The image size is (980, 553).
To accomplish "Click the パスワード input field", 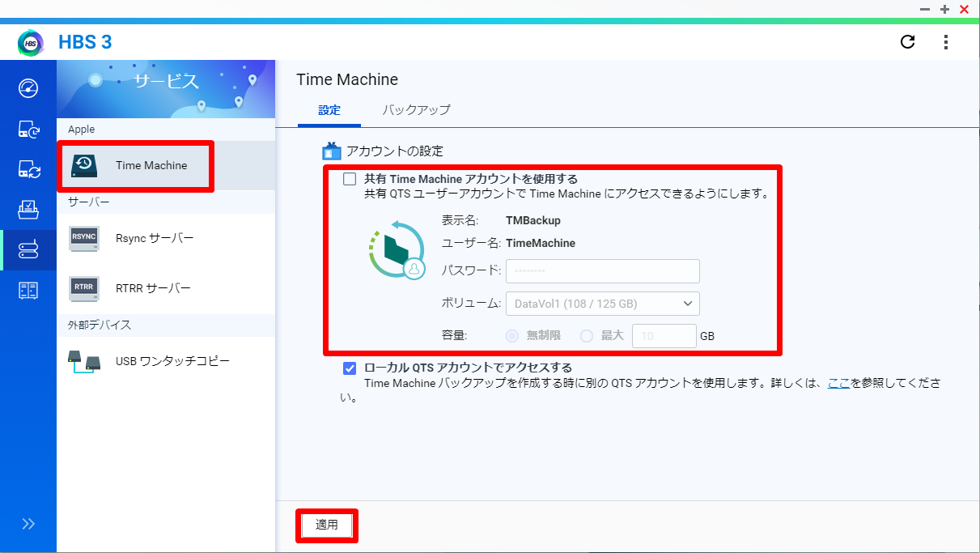I will (603, 270).
